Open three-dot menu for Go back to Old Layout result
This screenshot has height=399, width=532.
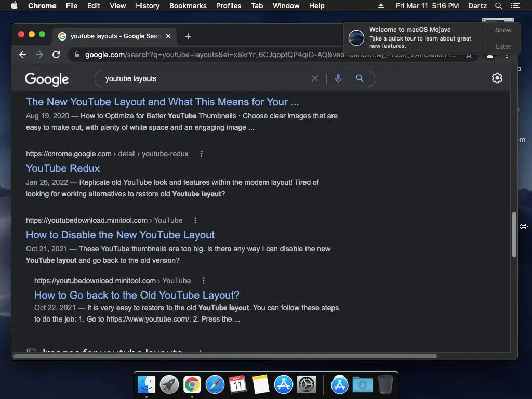click(204, 281)
